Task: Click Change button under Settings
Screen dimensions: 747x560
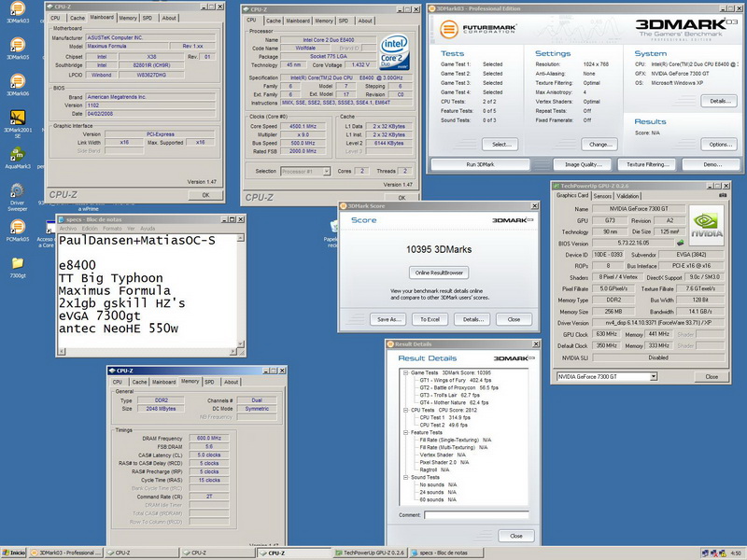Action: pyautogui.click(x=599, y=145)
